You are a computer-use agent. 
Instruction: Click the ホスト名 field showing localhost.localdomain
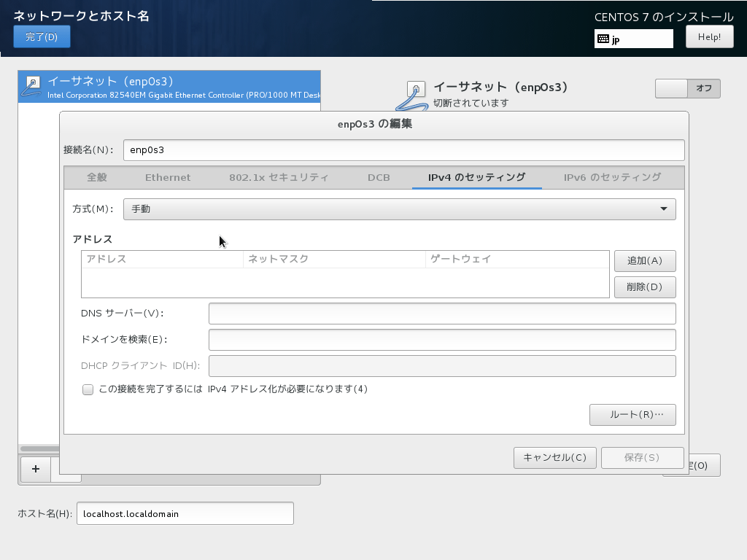(x=185, y=513)
